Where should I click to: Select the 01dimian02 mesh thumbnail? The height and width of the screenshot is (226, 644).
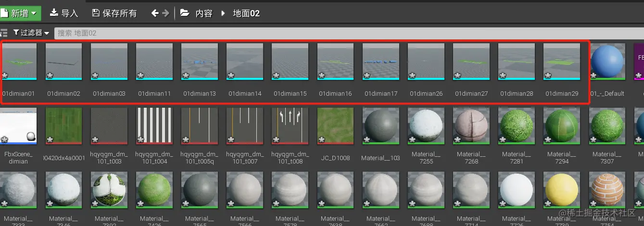pos(63,62)
